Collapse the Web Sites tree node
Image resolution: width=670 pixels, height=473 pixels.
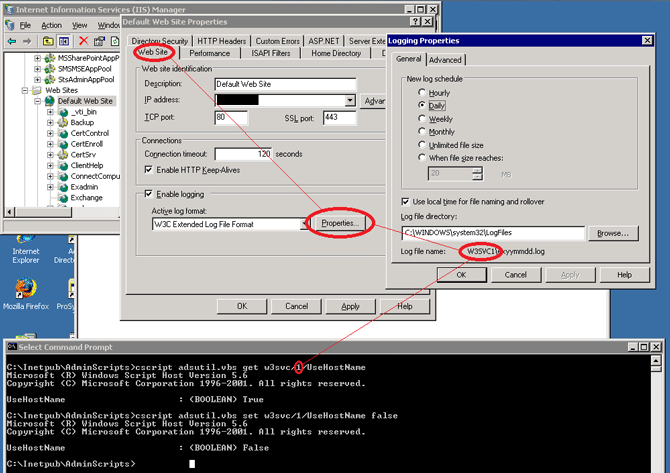pos(25,90)
